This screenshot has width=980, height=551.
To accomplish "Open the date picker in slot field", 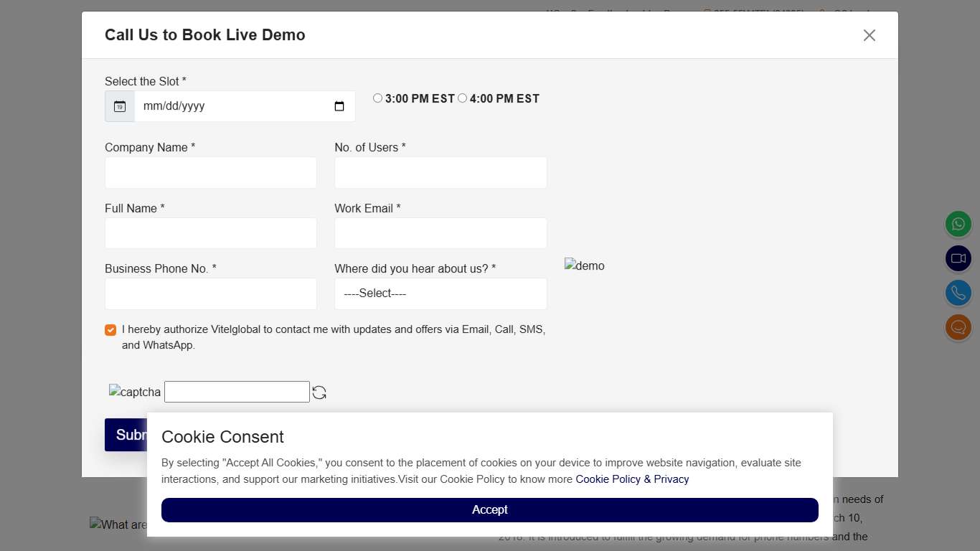I will pos(339,106).
